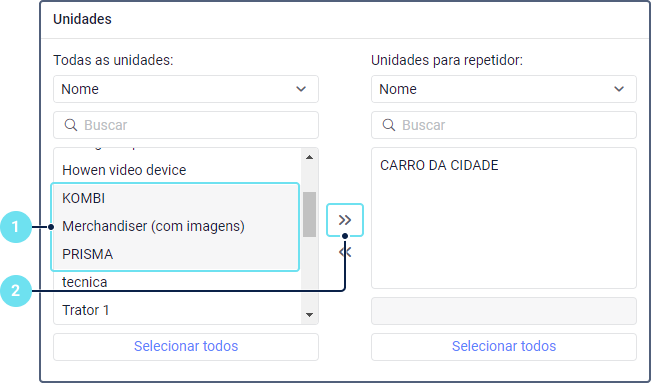Open the Nome dropdown under Unidades para repetidor
The height and width of the screenshot is (383, 651).
pyautogui.click(x=504, y=89)
